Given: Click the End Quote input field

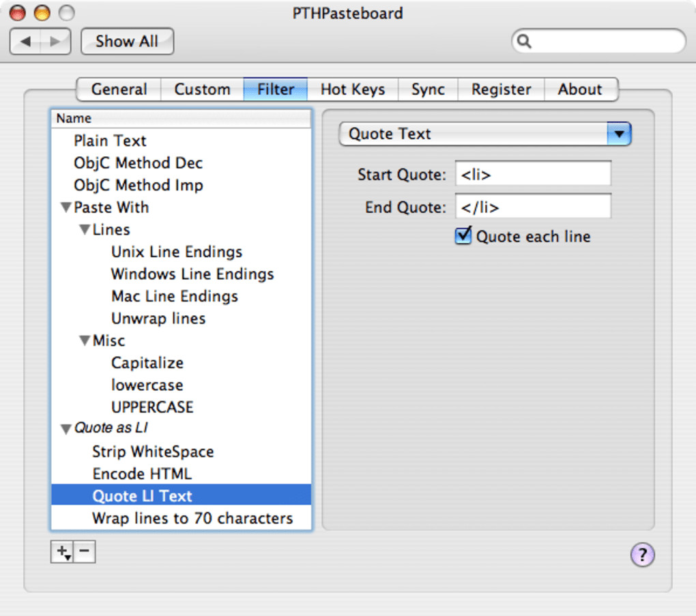Looking at the screenshot, I should [533, 207].
